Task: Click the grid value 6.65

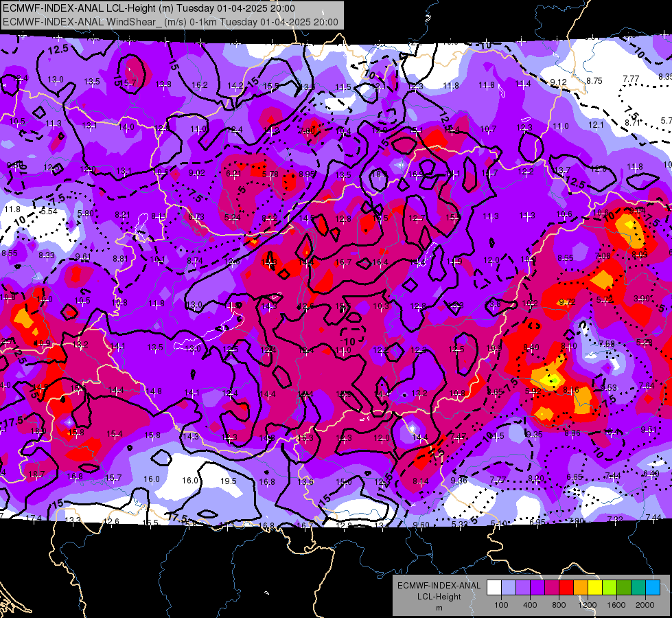Action: click(575, 477)
